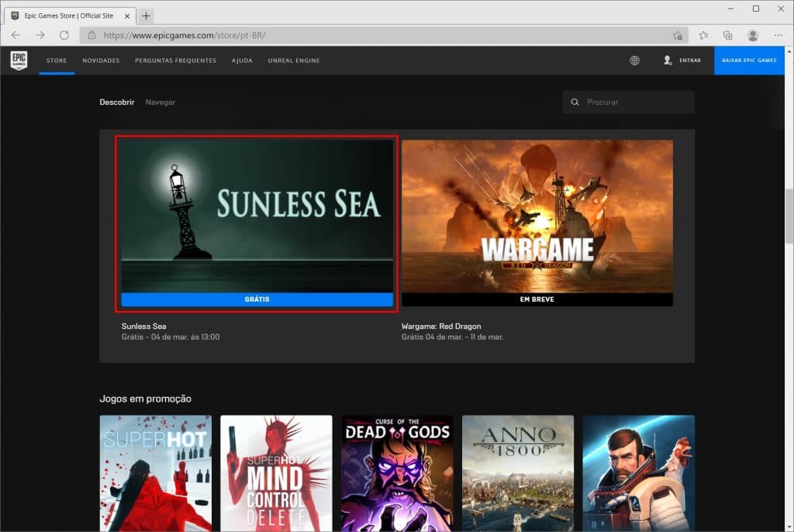Open the UNREAL ENGINE nav item
Viewport: 794px width, 532px height.
point(294,60)
